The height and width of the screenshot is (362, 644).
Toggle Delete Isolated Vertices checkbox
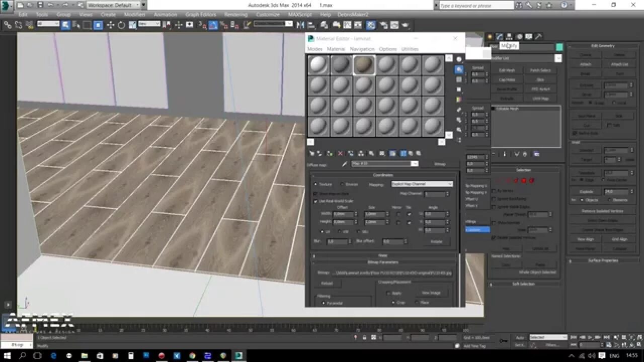tap(494, 237)
